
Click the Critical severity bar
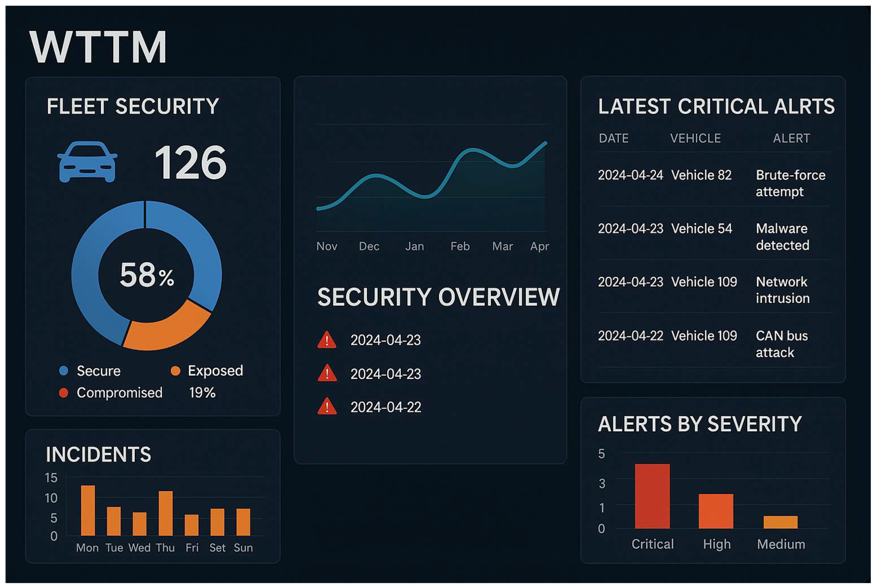coord(652,496)
